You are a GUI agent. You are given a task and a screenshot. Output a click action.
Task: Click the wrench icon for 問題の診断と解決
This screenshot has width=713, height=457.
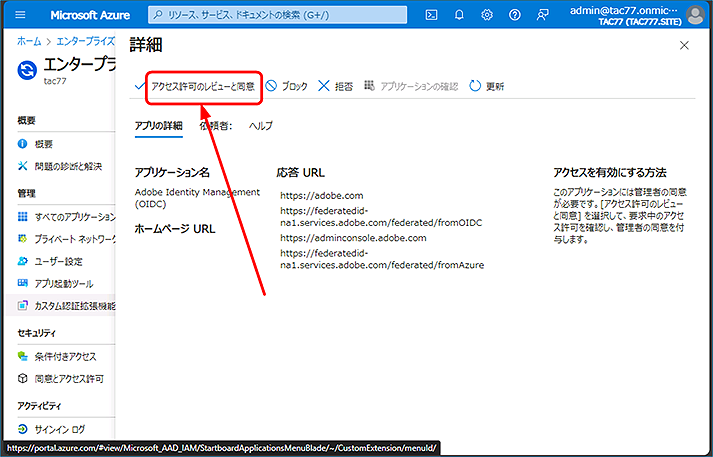(x=22, y=166)
